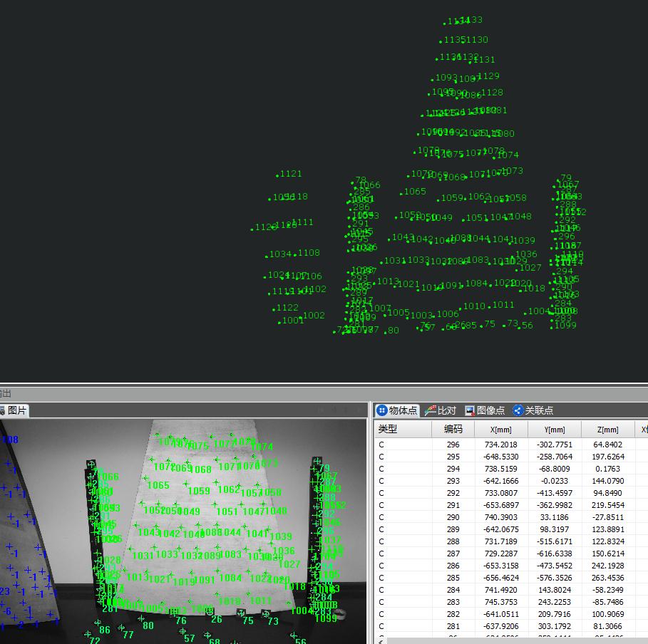Click the Z[mm] column header
The image size is (648, 644).
click(x=607, y=430)
